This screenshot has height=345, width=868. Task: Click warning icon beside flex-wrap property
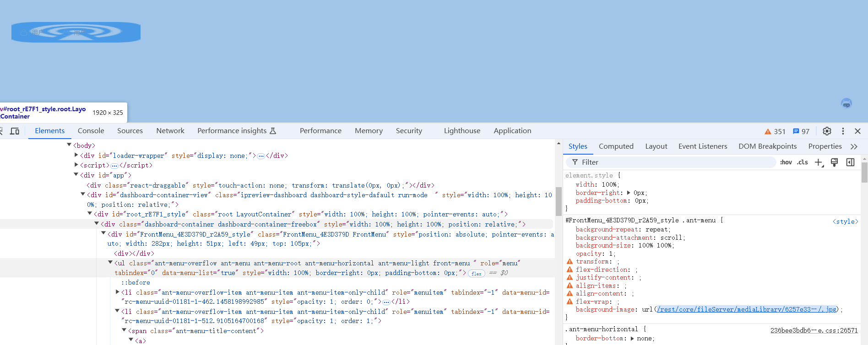(570, 302)
